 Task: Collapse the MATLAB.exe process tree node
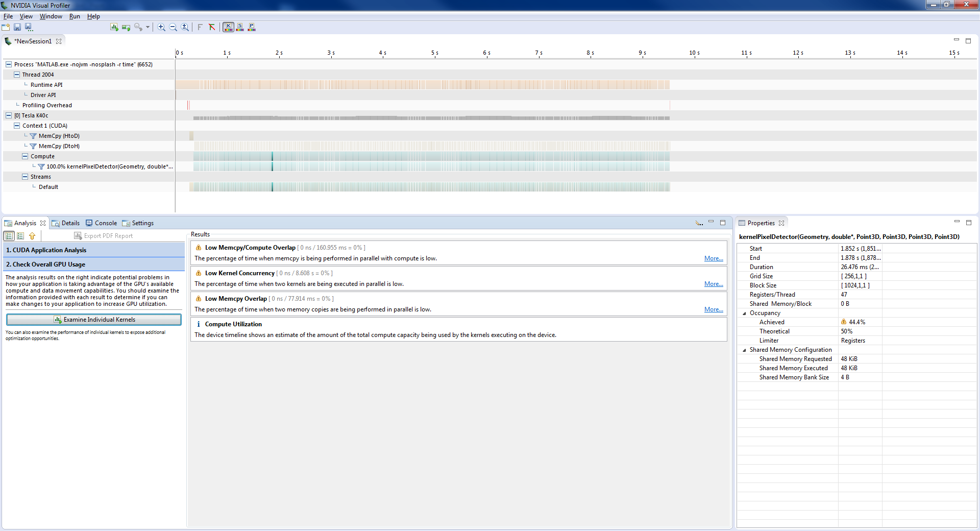pyautogui.click(x=9, y=64)
